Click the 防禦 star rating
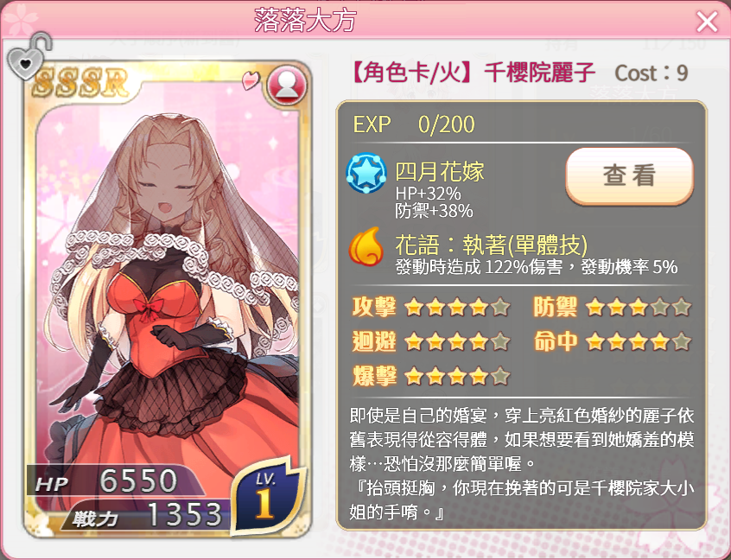 [x=639, y=308]
